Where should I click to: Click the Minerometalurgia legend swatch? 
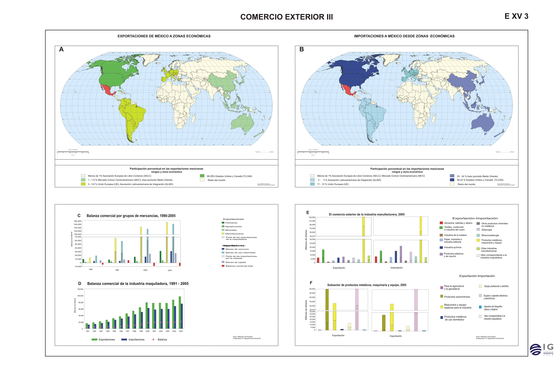tap(478, 235)
